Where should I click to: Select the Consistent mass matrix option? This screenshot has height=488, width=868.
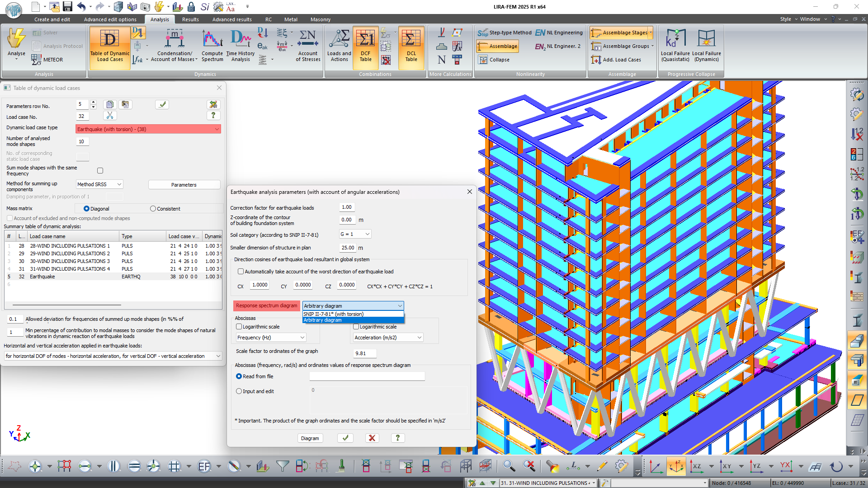153,209
